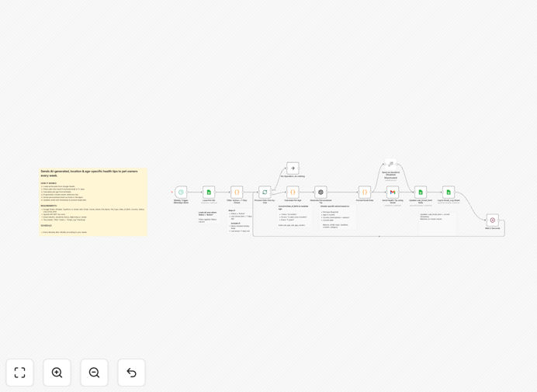Click the sticky note under Filter Active node
The height and width of the screenshot is (392, 537).
[x=239, y=221]
